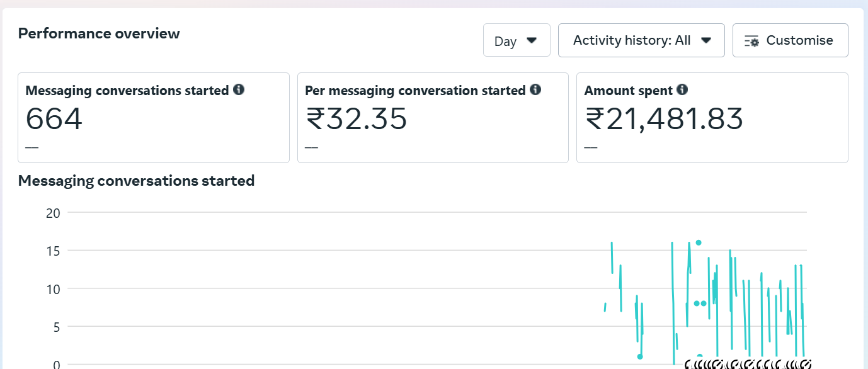
Task: Select the Messaging conversations started metric card
Action: point(154,118)
